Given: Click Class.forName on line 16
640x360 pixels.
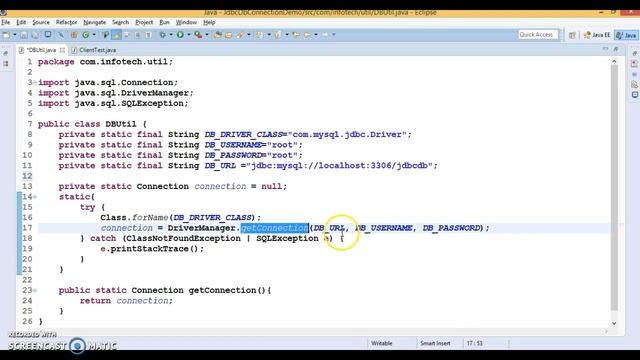Looking at the screenshot, I should pyautogui.click(x=134, y=218).
